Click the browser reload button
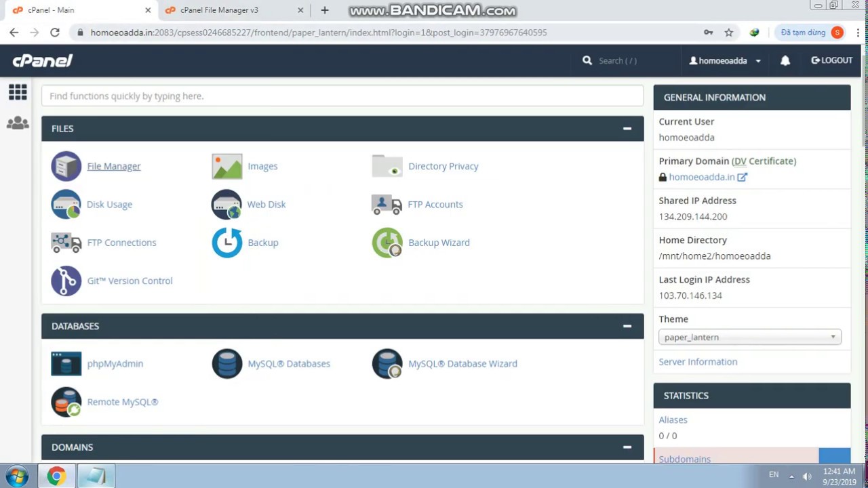Screen dimensions: 868x488 [x=55, y=33]
